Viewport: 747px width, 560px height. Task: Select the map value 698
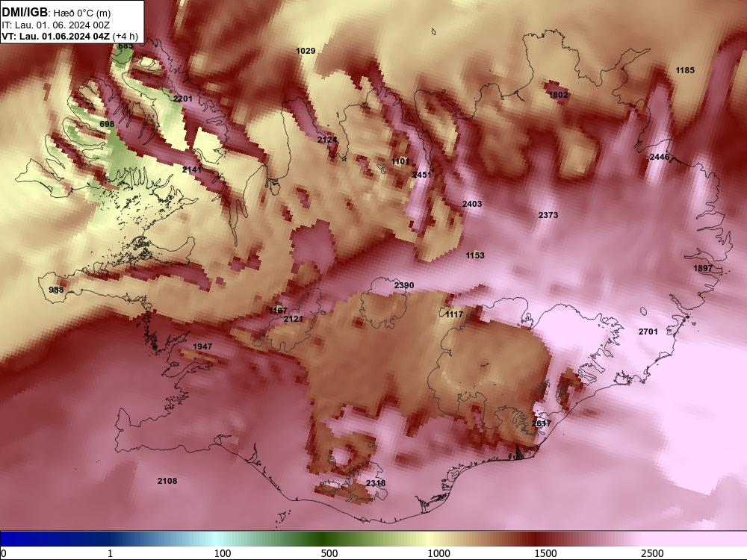107,124
